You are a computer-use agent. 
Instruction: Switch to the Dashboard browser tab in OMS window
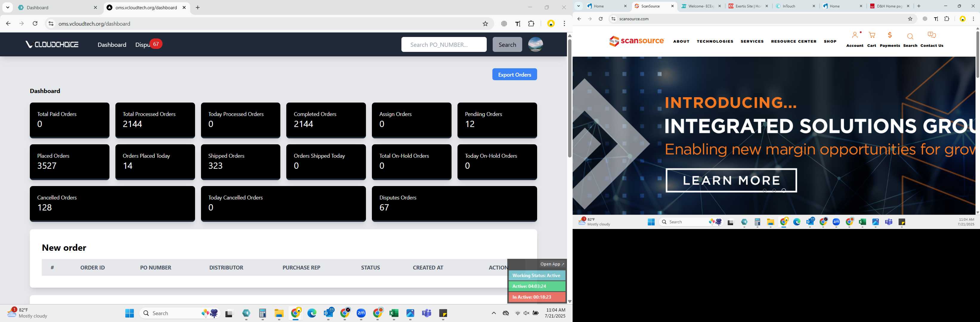(58, 8)
